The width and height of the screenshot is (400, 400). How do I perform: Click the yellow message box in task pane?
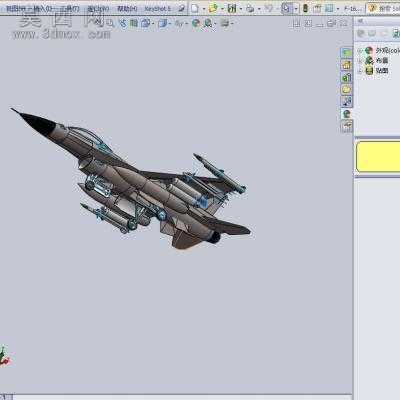tap(378, 156)
